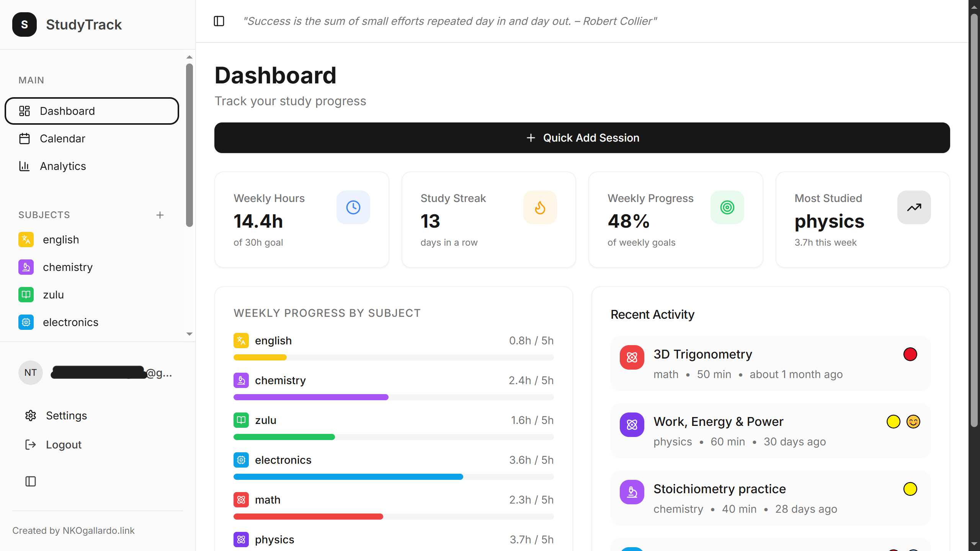Screen dimensions: 980x551
Task: Click the smiley mood emoji on Work, Energy & Power
Action: pos(913,422)
